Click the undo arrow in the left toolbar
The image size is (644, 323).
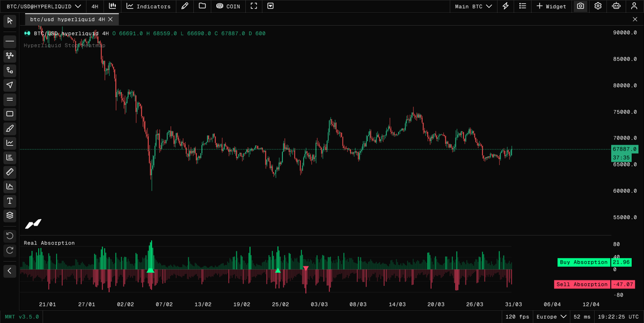tap(9, 235)
